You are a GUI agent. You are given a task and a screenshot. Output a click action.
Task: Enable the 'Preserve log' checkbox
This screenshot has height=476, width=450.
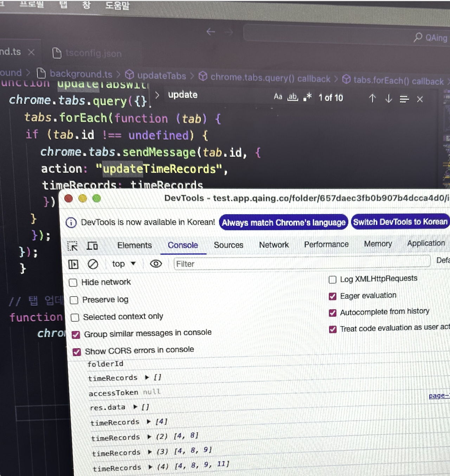(74, 300)
